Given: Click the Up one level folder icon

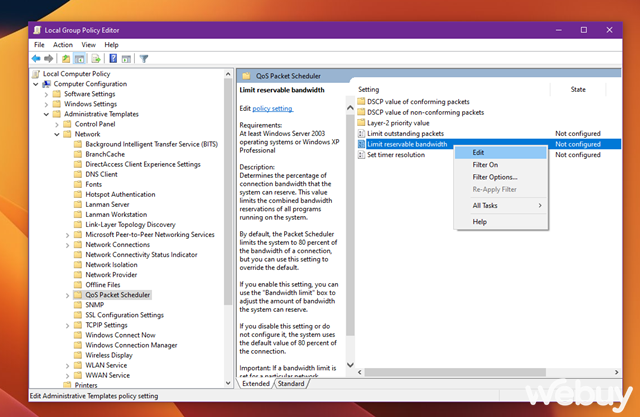Looking at the screenshot, I should (x=67, y=59).
